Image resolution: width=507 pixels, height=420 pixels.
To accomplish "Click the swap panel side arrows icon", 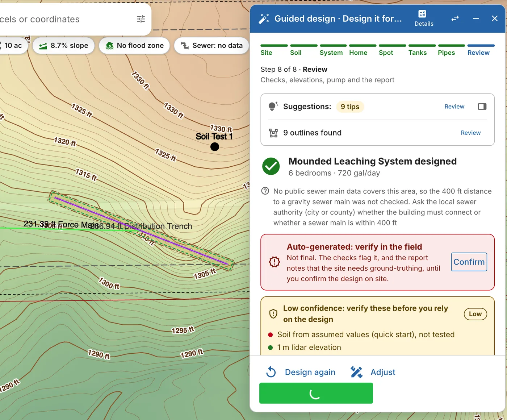I will pyautogui.click(x=455, y=18).
